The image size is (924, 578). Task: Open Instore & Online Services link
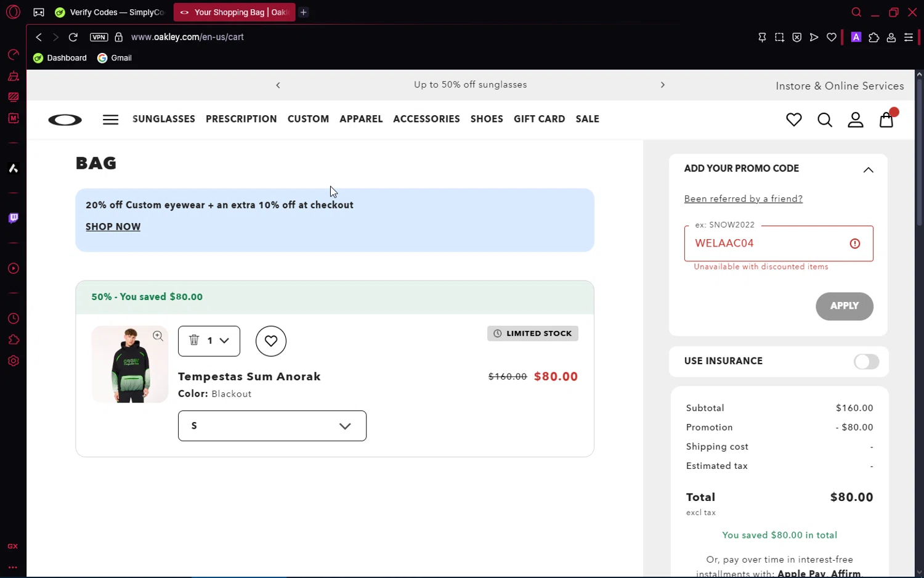point(840,86)
